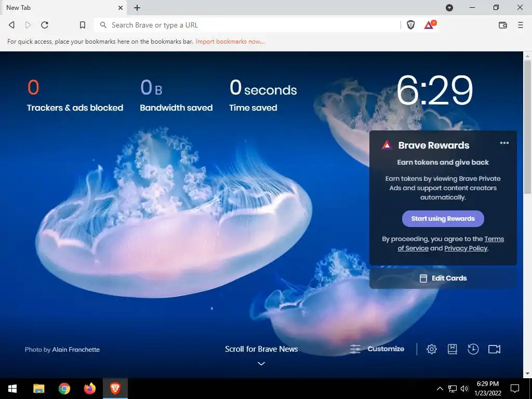Click the chevron below Scroll for Brave News

[261, 363]
